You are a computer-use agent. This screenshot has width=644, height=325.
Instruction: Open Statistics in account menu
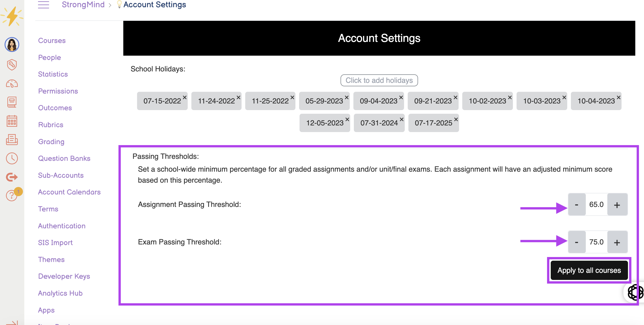[x=53, y=74]
